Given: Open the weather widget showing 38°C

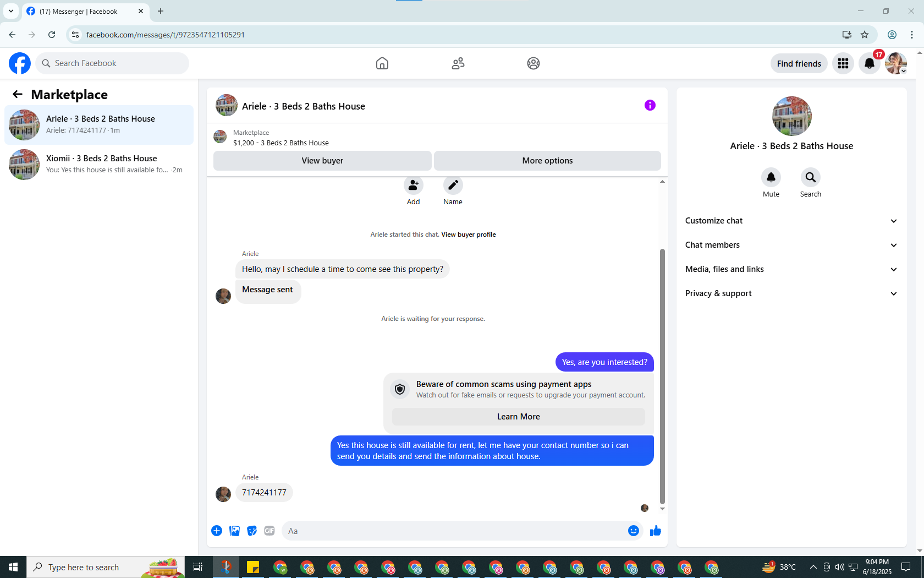Looking at the screenshot, I should point(779,567).
